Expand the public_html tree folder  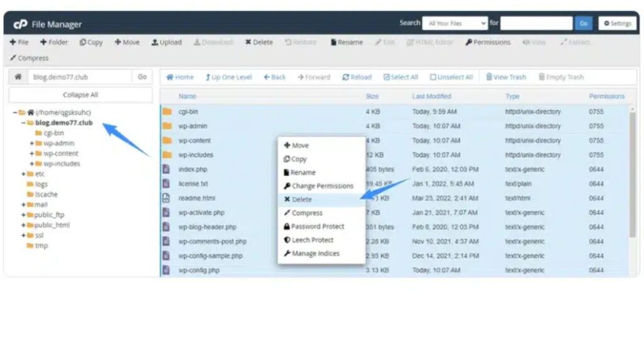point(23,225)
